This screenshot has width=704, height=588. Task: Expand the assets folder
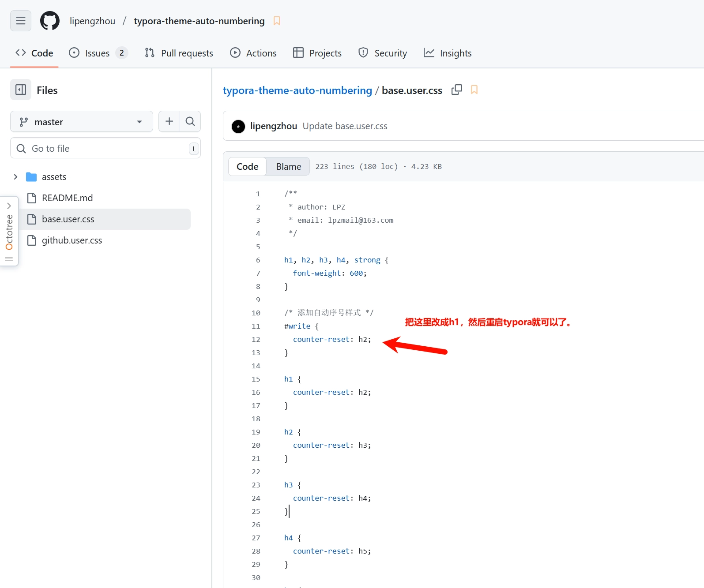[15, 177]
